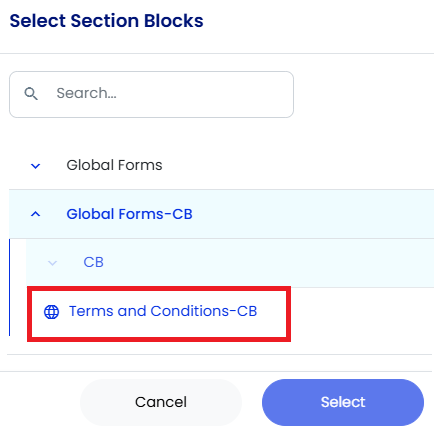Click inside the red-outlined Terms and Conditions-CB box
Image resolution: width=434 pixels, height=429 pixels.
coord(159,314)
